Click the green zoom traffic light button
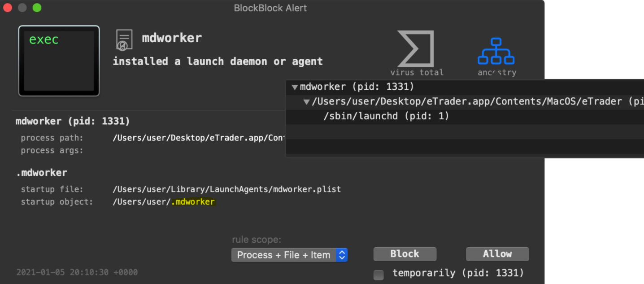Viewport: 644px width, 284px height. tap(37, 8)
